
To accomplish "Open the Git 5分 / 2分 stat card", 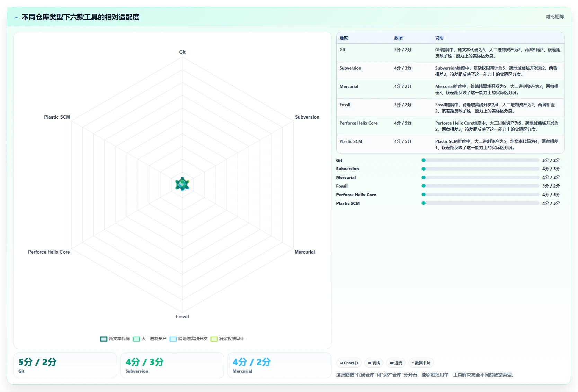I will pos(65,365).
